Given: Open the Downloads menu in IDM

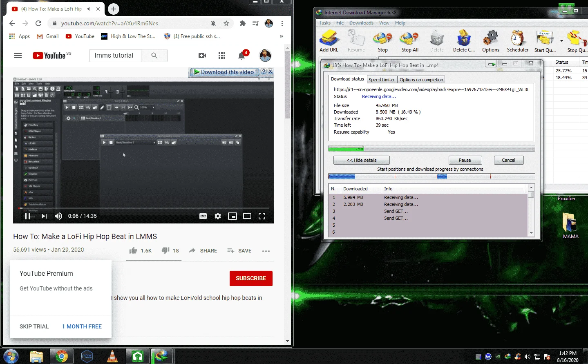Looking at the screenshot, I should [x=361, y=23].
